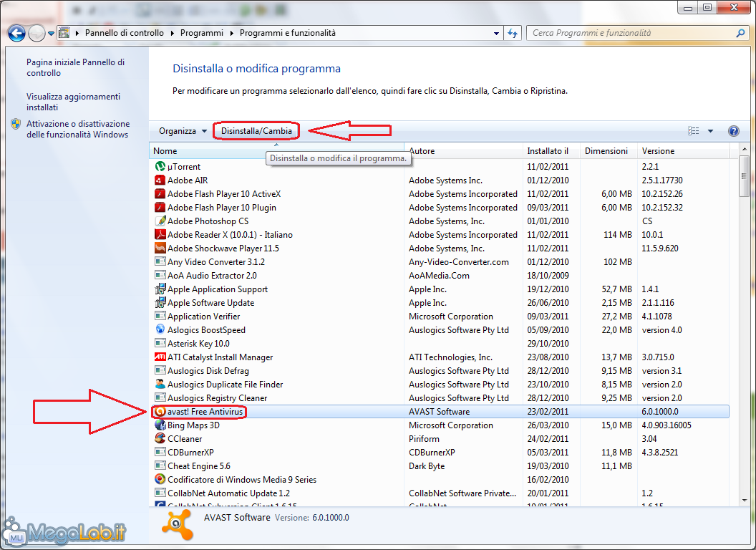This screenshot has height=550, width=756.
Task: Click the ATI Catalyst Install Manager icon
Action: [160, 357]
